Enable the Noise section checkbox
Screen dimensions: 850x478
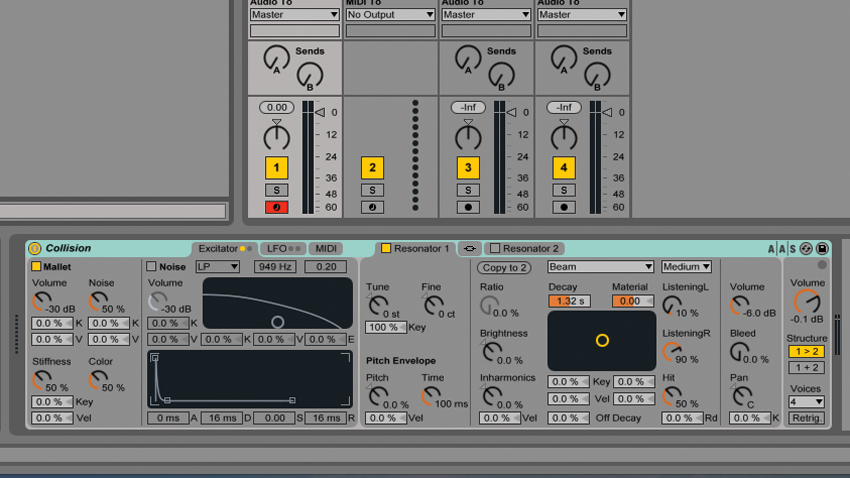151,266
